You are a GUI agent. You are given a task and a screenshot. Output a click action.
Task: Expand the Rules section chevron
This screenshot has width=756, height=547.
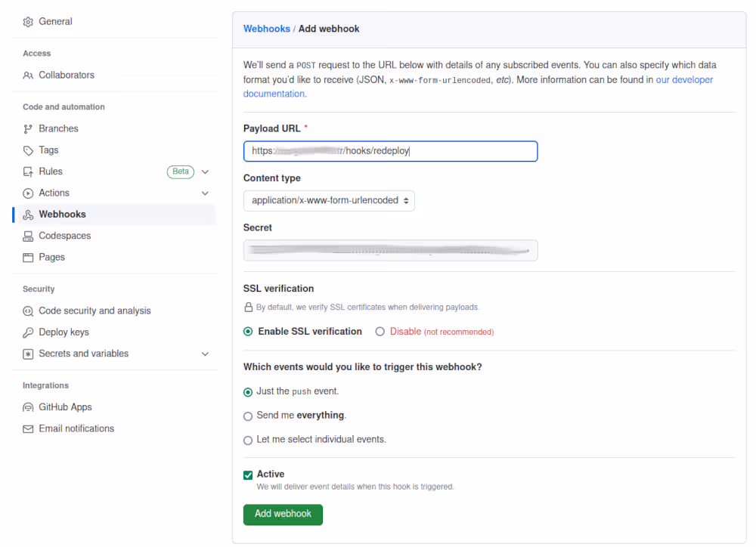click(x=205, y=172)
